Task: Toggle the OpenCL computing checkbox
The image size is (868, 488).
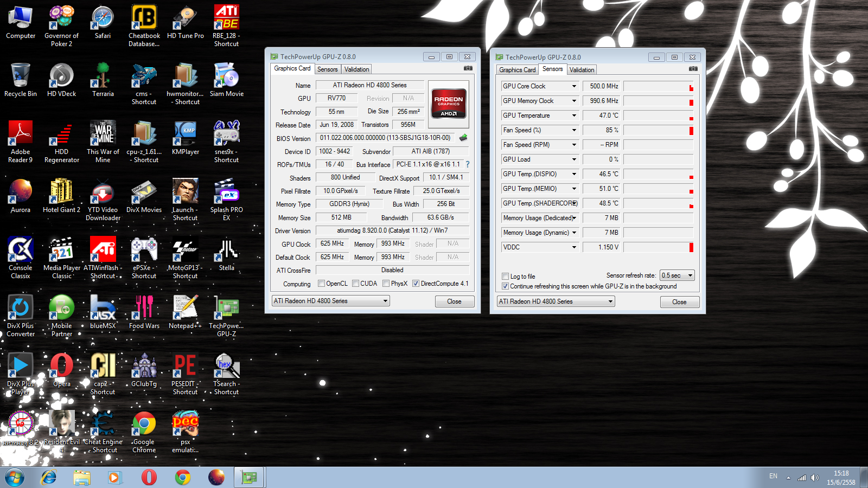Action: coord(322,284)
